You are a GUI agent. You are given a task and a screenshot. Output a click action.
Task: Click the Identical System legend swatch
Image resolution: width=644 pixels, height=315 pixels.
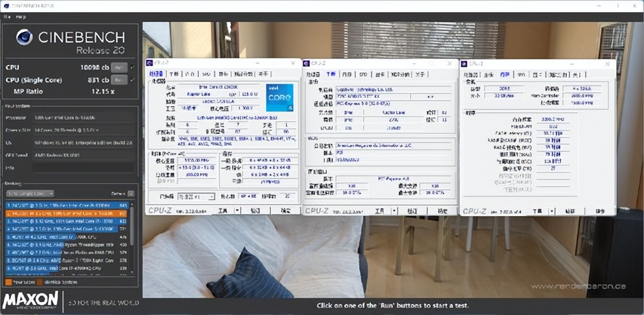point(40,282)
